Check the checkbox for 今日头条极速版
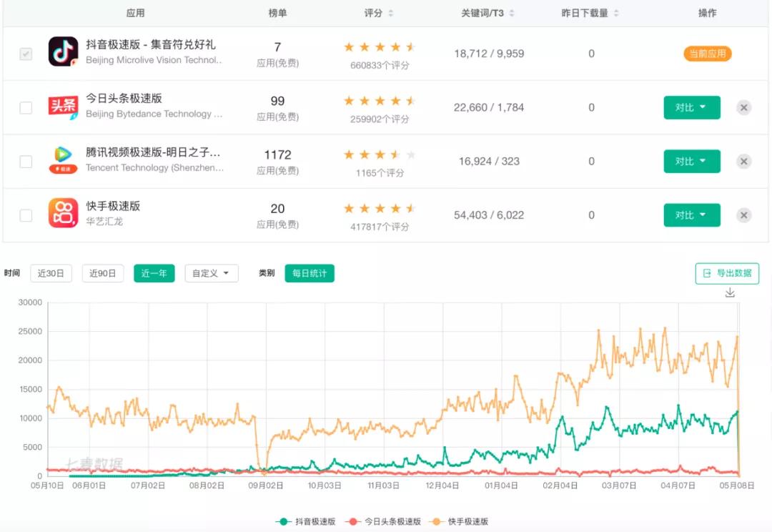This screenshot has height=532, width=772. pyautogui.click(x=26, y=107)
